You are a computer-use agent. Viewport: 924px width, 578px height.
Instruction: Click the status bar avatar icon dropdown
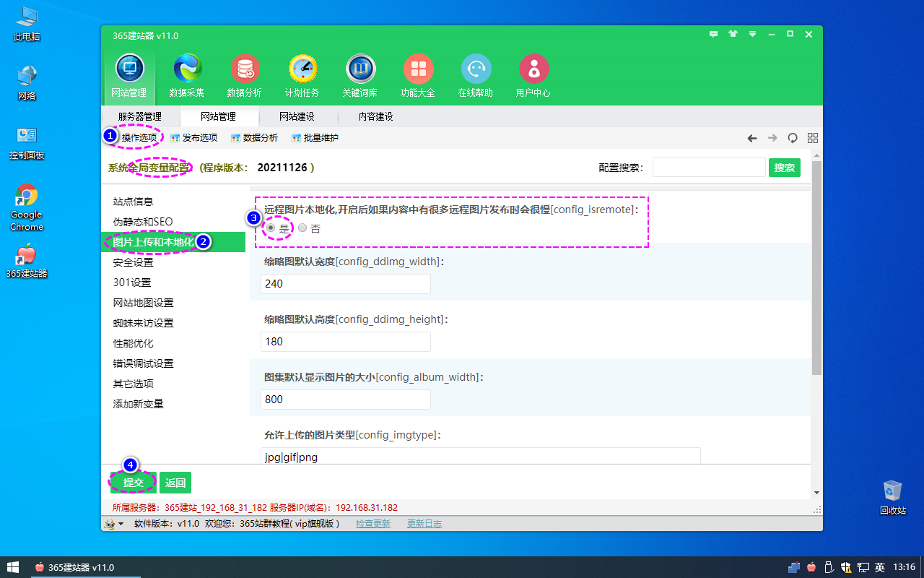pyautogui.click(x=114, y=524)
